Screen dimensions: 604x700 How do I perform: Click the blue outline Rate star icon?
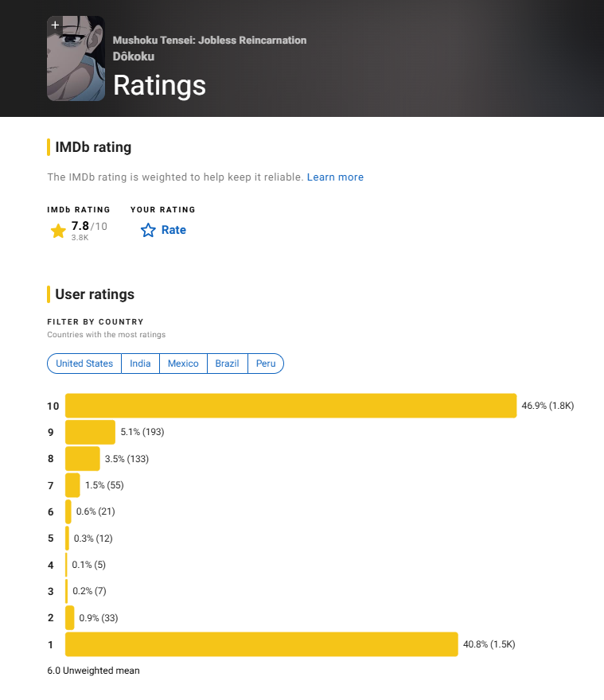148,231
